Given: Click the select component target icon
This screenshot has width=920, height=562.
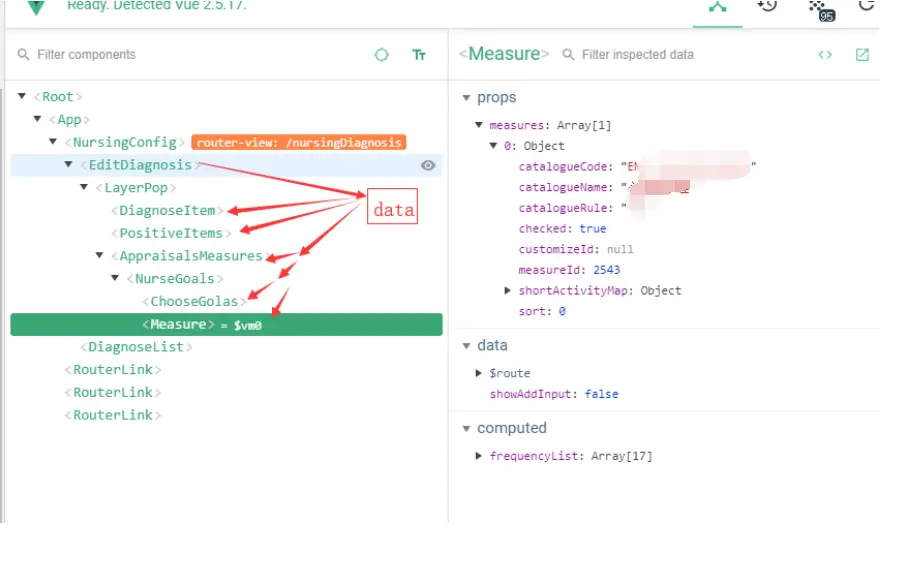Looking at the screenshot, I should click(x=381, y=55).
